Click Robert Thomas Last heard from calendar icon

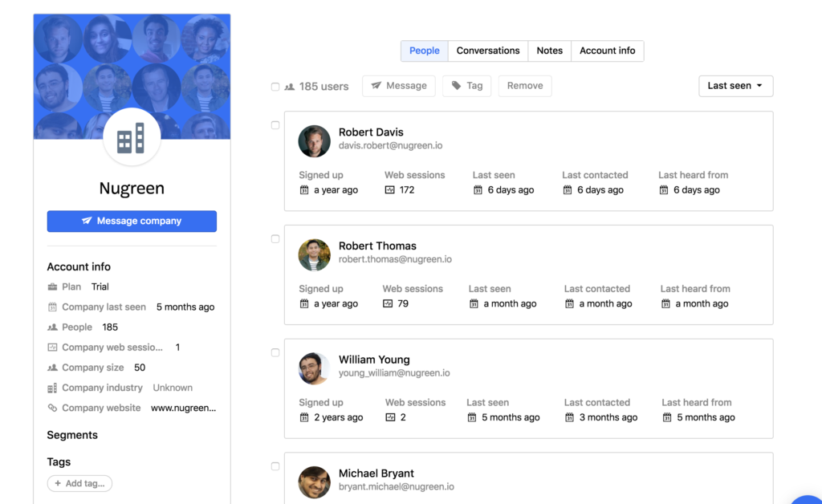coord(665,304)
